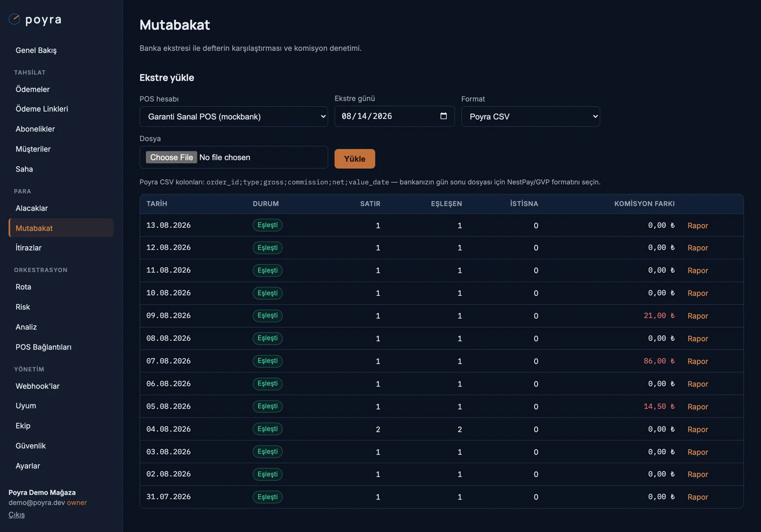Open Ayarlar settings
This screenshot has width=761, height=532.
click(28, 465)
